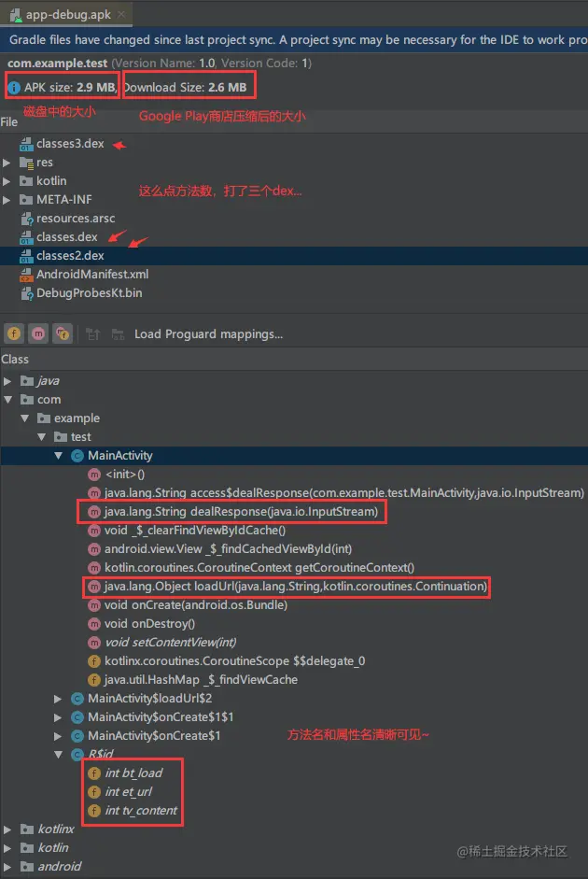Open AndroidManifest.xml entry
The width and height of the screenshot is (588, 879).
click(x=92, y=274)
